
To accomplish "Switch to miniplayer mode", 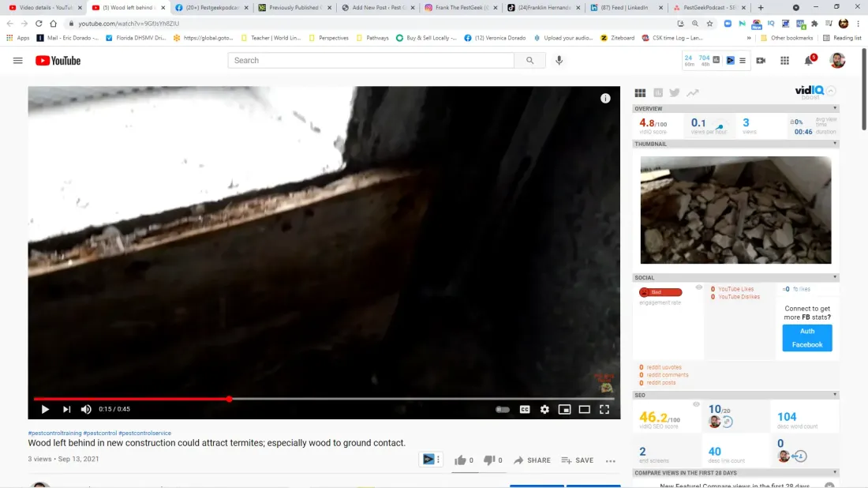I will pyautogui.click(x=565, y=409).
